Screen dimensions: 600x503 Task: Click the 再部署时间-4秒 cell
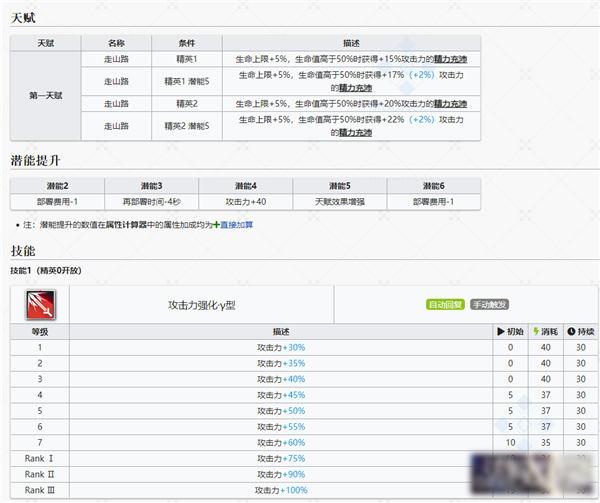pyautogui.click(x=152, y=202)
